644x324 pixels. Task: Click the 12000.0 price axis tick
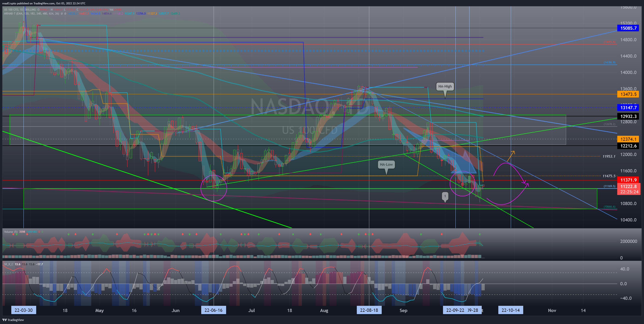click(x=628, y=154)
